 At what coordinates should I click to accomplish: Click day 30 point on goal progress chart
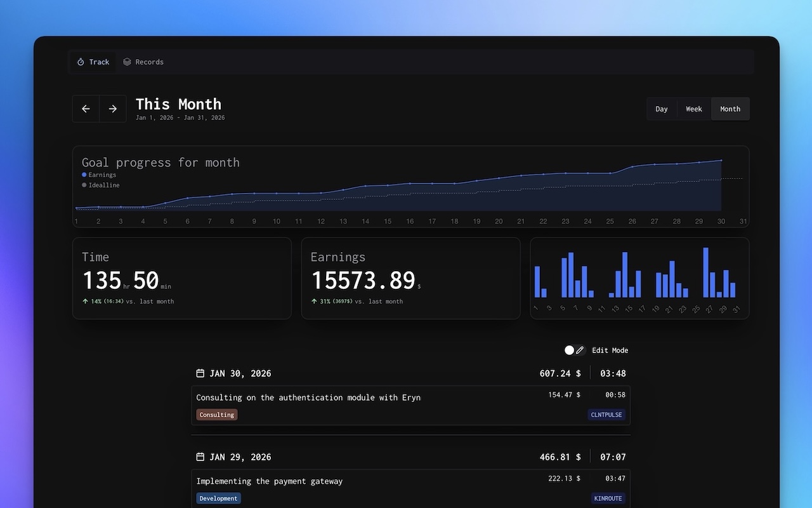pyautogui.click(x=721, y=160)
